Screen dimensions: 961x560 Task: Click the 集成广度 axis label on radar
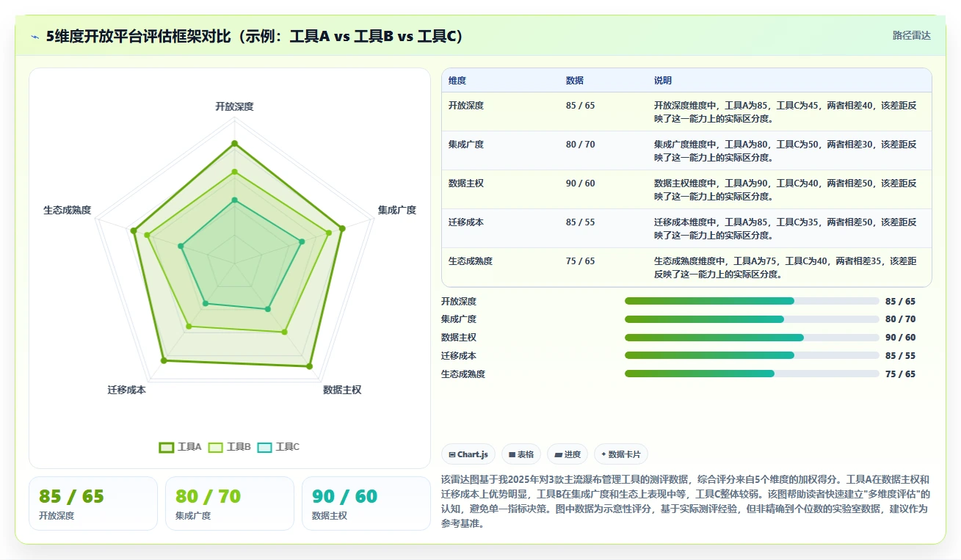click(397, 210)
